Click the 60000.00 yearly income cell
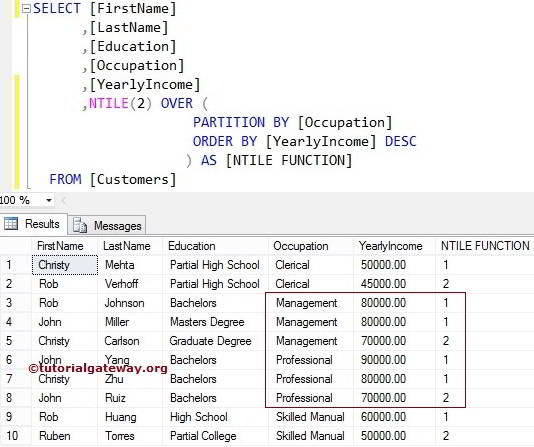 click(x=395, y=417)
